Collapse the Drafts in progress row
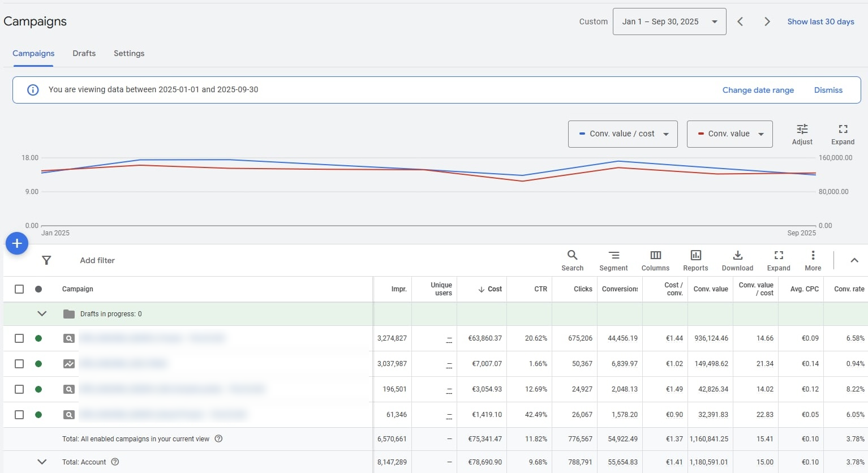 click(42, 314)
